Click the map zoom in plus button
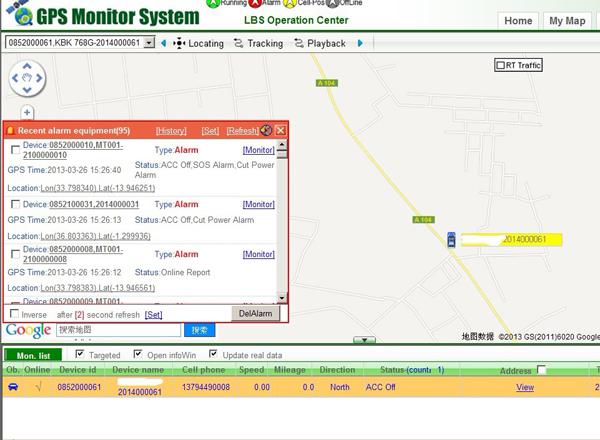Screen dimensions: 600x440 27,113
